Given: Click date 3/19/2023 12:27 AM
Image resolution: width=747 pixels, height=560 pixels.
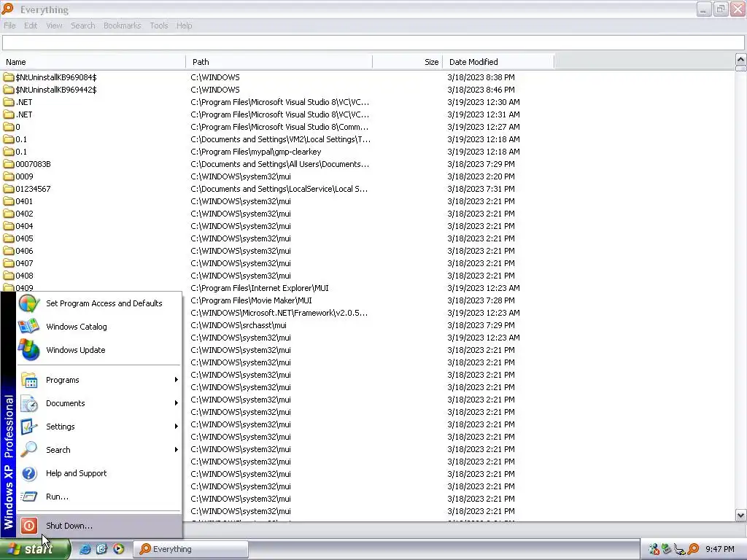Looking at the screenshot, I should tap(484, 127).
